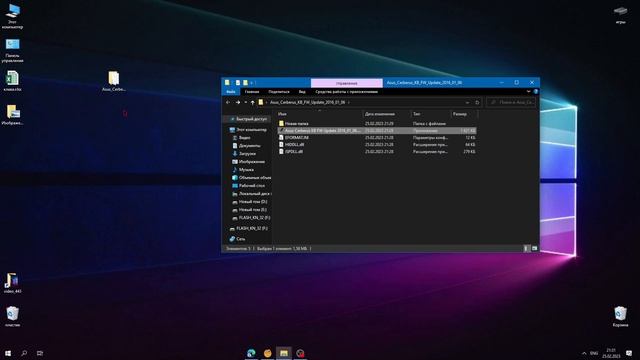640x360 pixels.
Task: Select the Корзина recycle bin at bottom right
Action: coord(620,316)
